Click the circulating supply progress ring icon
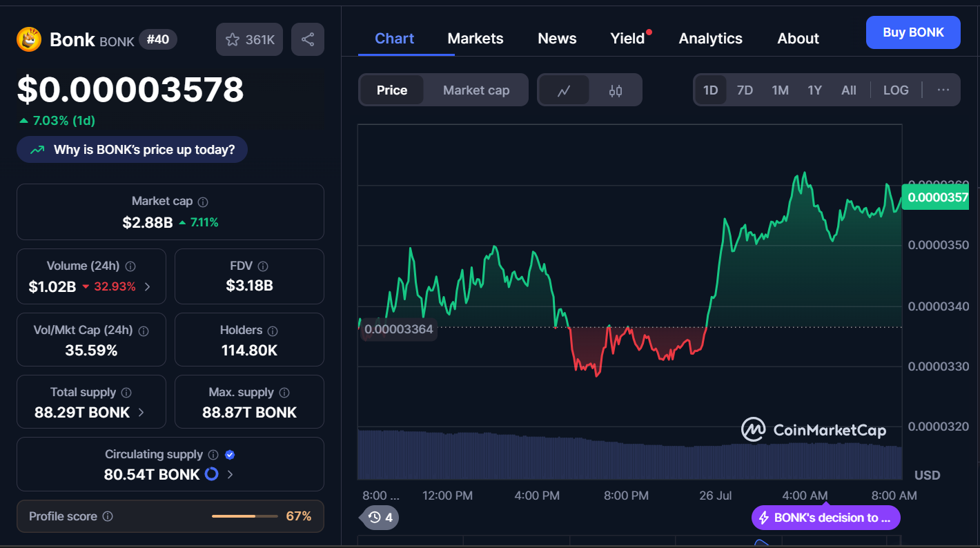 point(212,474)
